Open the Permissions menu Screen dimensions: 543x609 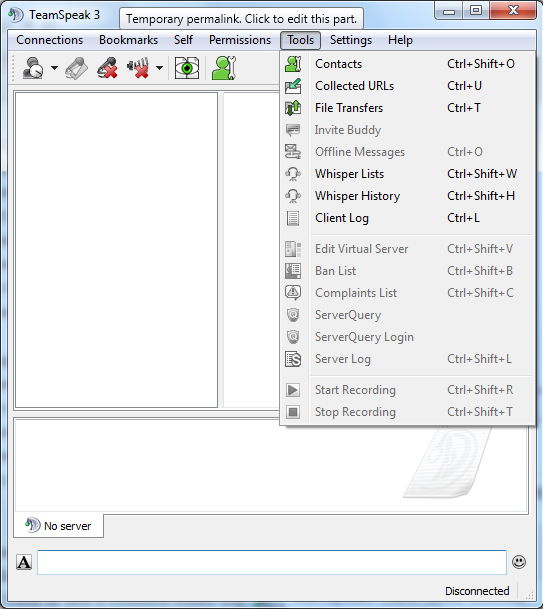[240, 40]
